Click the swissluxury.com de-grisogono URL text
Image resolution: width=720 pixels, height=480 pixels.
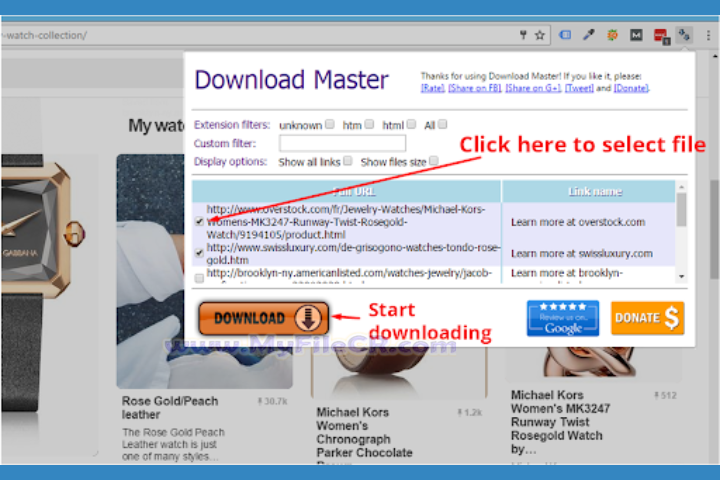click(x=353, y=254)
